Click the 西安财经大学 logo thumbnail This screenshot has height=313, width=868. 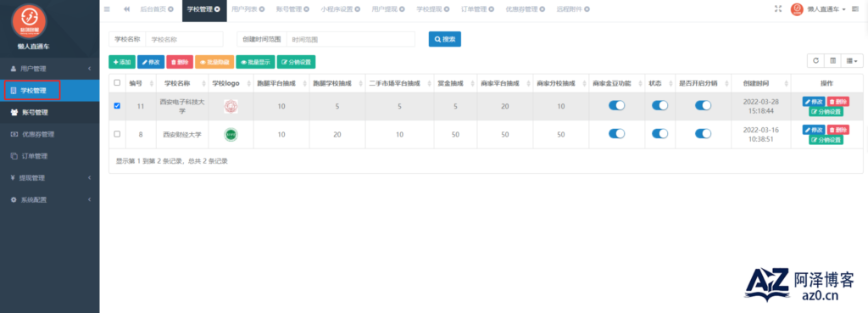click(x=231, y=134)
